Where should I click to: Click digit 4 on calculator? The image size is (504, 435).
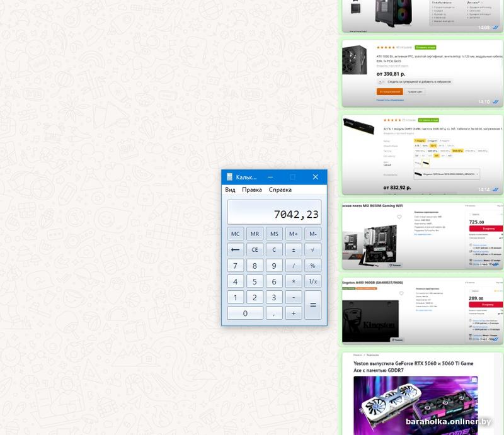tap(235, 281)
